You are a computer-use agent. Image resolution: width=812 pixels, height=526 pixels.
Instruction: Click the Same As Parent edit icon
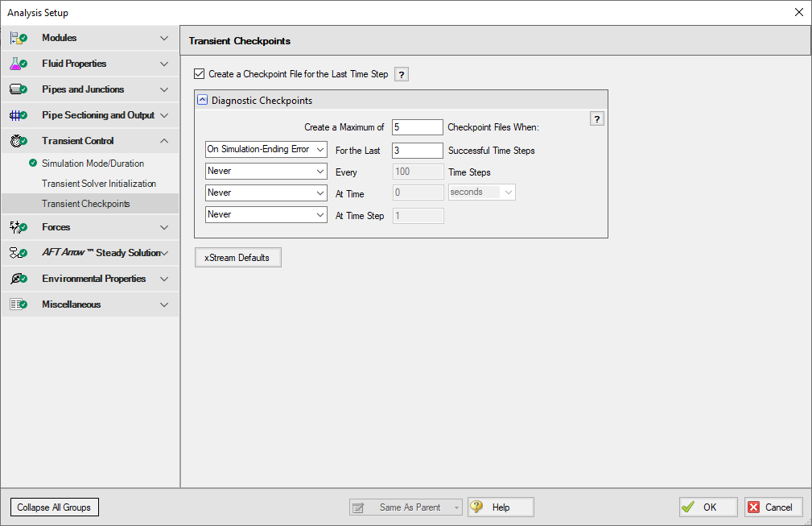tap(358, 507)
